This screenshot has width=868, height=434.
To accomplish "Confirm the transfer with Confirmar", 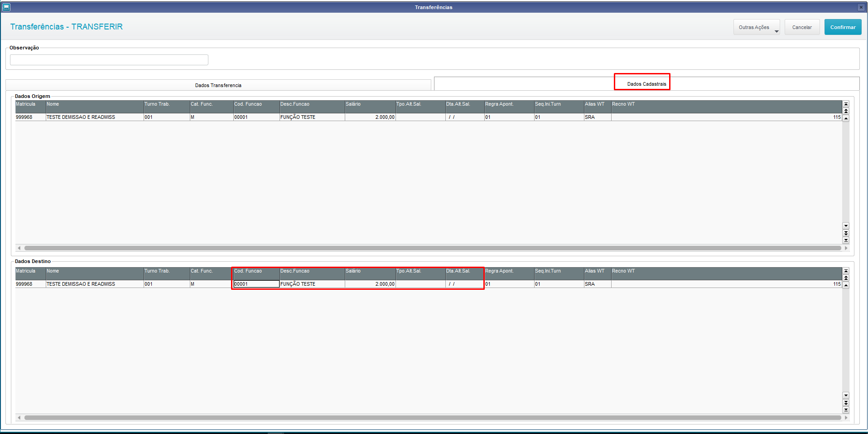I will (843, 27).
